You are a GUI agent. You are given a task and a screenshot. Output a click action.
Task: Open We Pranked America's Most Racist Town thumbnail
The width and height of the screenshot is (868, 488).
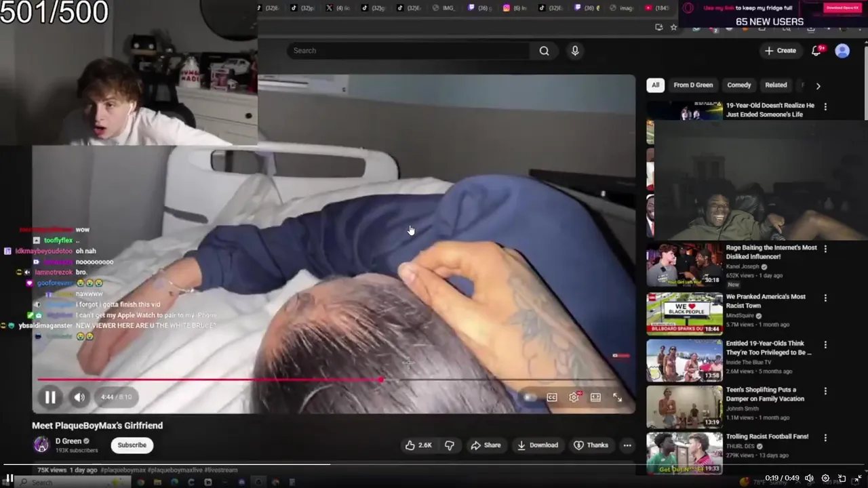click(684, 314)
